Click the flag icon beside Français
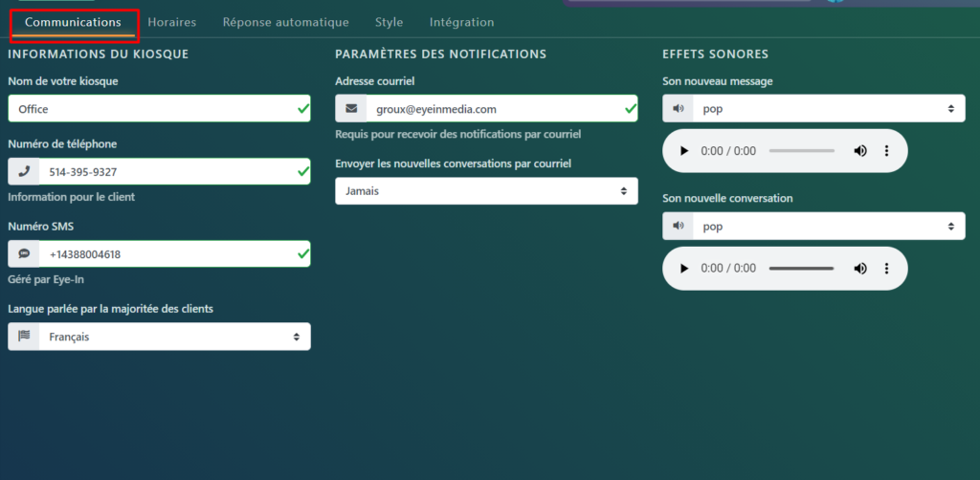The width and height of the screenshot is (980, 480). (x=24, y=337)
